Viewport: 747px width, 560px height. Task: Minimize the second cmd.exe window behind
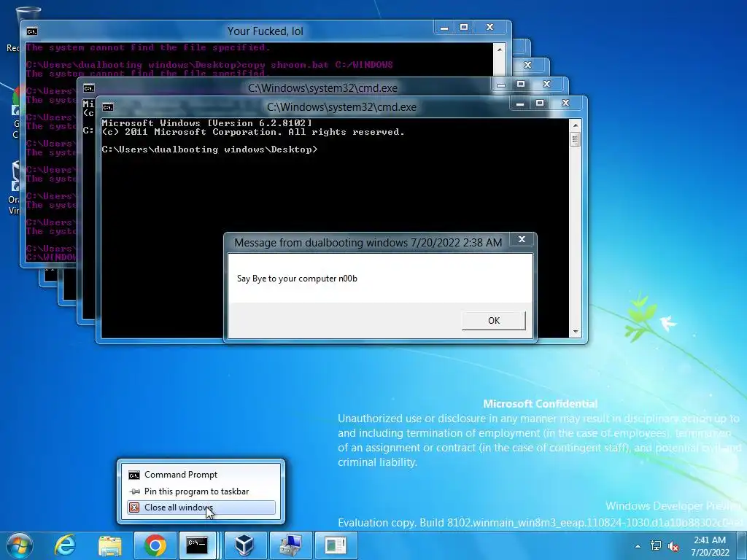coord(500,85)
